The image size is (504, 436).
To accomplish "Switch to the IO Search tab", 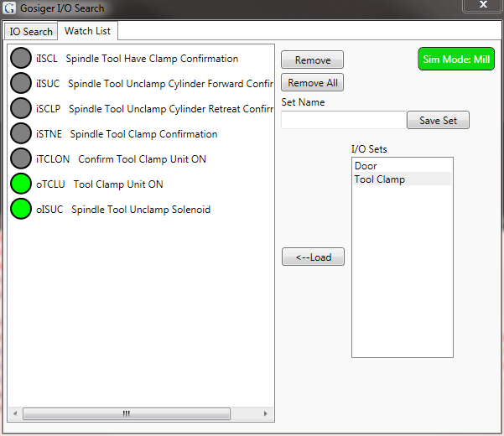I will point(31,32).
